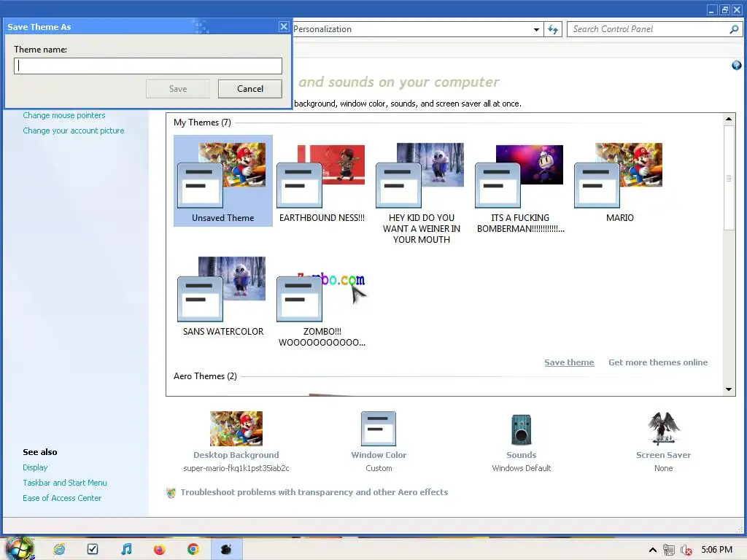The height and width of the screenshot is (560, 747).
Task: Open the Display link
Action: pyautogui.click(x=35, y=467)
